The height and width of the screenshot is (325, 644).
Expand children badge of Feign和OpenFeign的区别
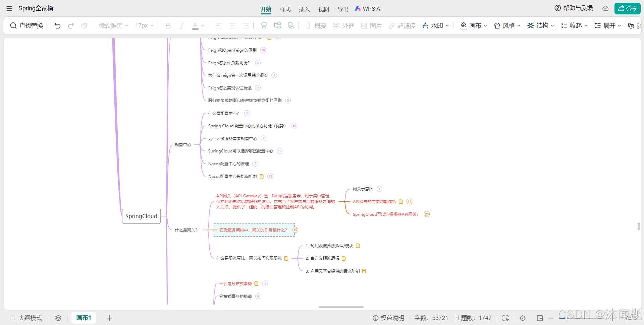[263, 50]
